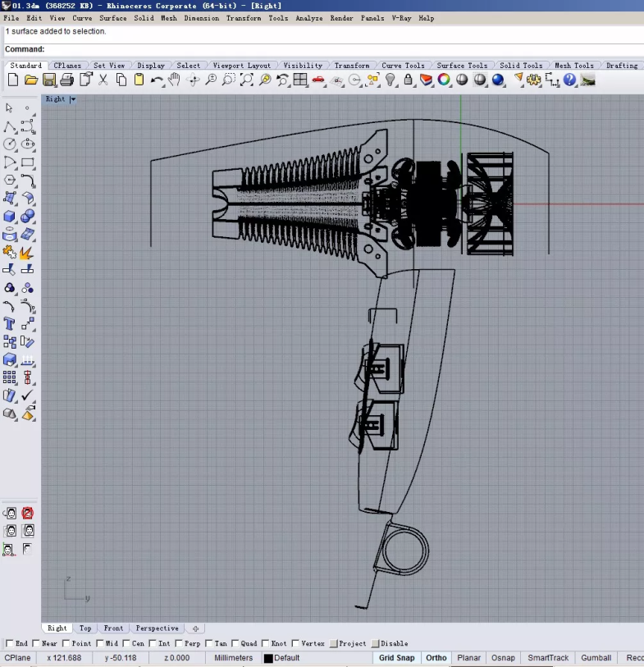
Task: Select the Circle drawing tool
Action: [x=10, y=144]
